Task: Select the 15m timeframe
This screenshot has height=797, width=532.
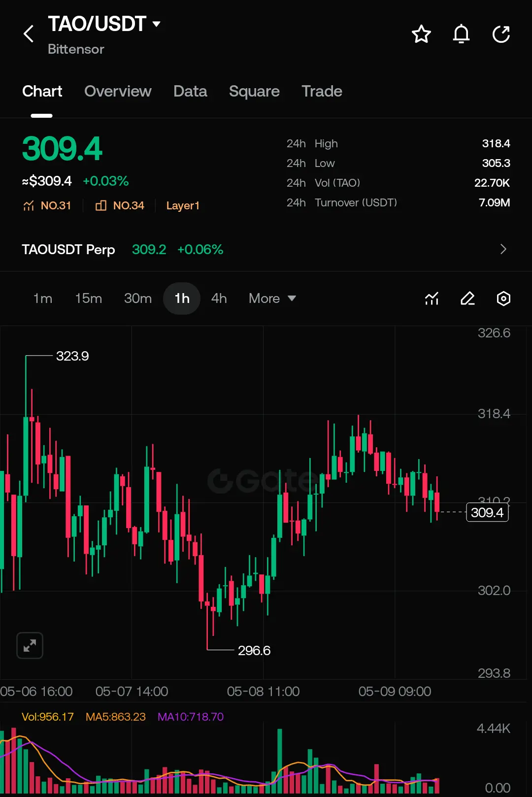Action: [89, 299]
